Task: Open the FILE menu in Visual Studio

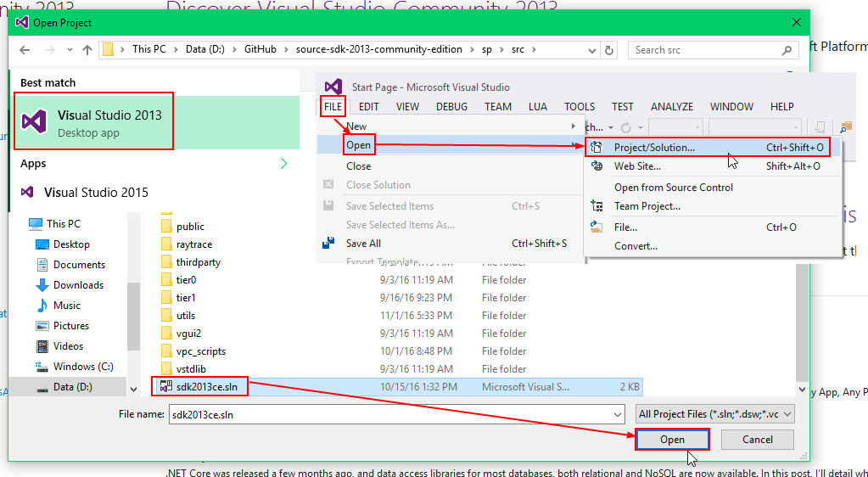Action: 333,106
